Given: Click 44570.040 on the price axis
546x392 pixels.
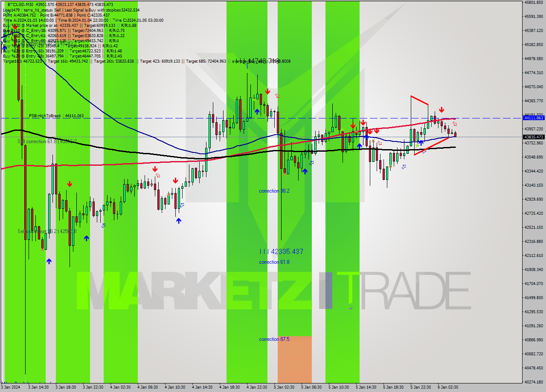Looking at the screenshot, I should tap(534, 86).
